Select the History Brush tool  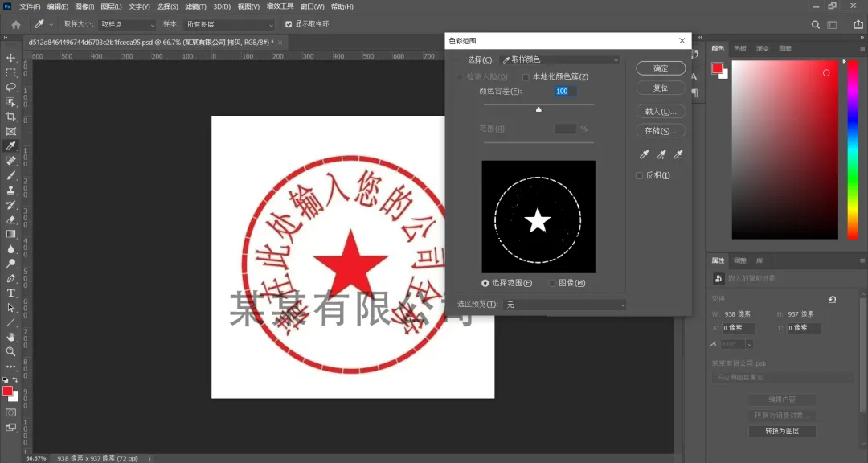(x=10, y=204)
